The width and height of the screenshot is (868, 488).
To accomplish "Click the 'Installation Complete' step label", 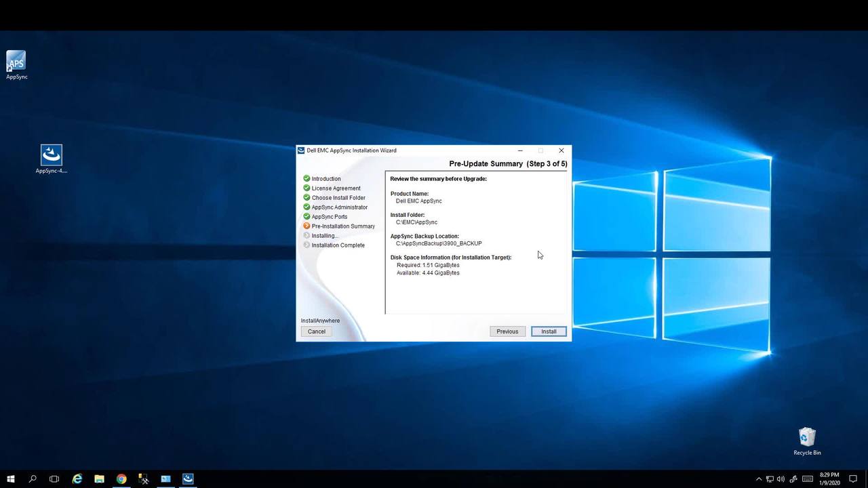I will [338, 245].
